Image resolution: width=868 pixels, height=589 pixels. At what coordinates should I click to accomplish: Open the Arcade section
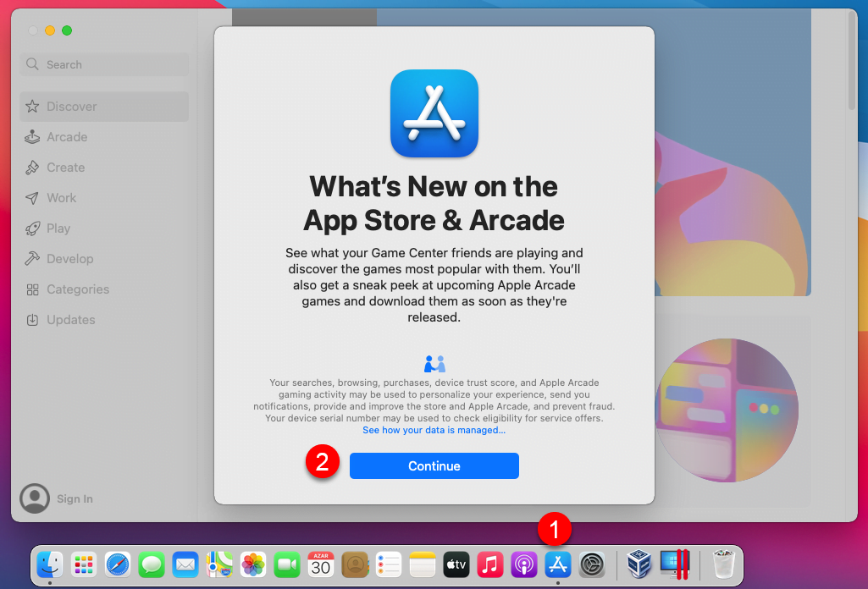(104, 136)
